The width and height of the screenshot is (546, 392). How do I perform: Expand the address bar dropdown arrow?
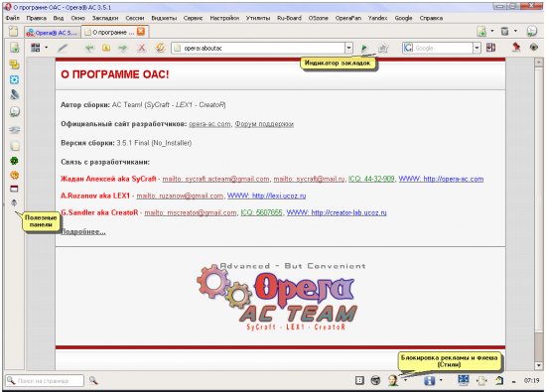point(348,48)
